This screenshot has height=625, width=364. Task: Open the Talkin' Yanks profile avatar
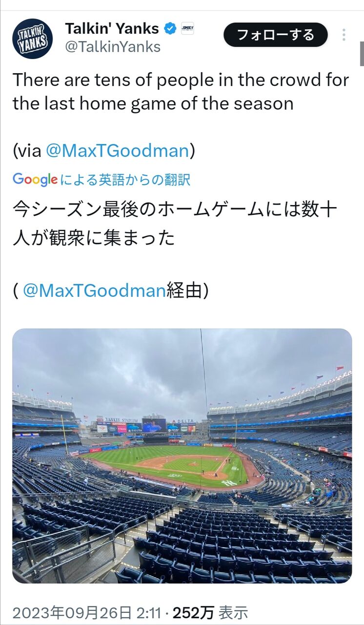(33, 39)
